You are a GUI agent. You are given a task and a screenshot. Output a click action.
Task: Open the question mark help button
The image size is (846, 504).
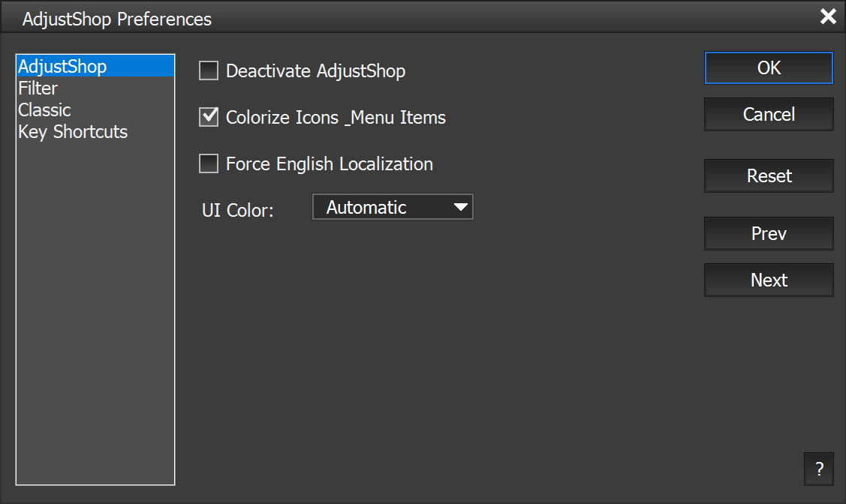[818, 469]
